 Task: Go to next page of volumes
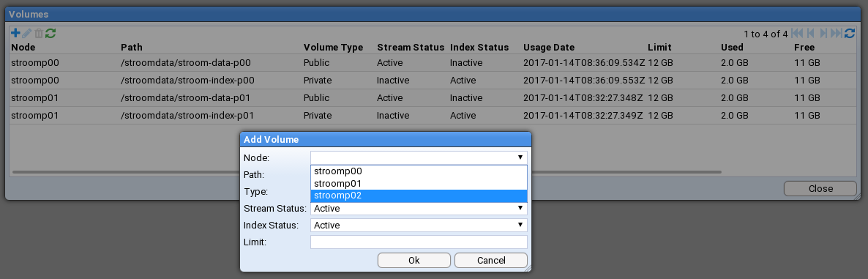pos(823,34)
